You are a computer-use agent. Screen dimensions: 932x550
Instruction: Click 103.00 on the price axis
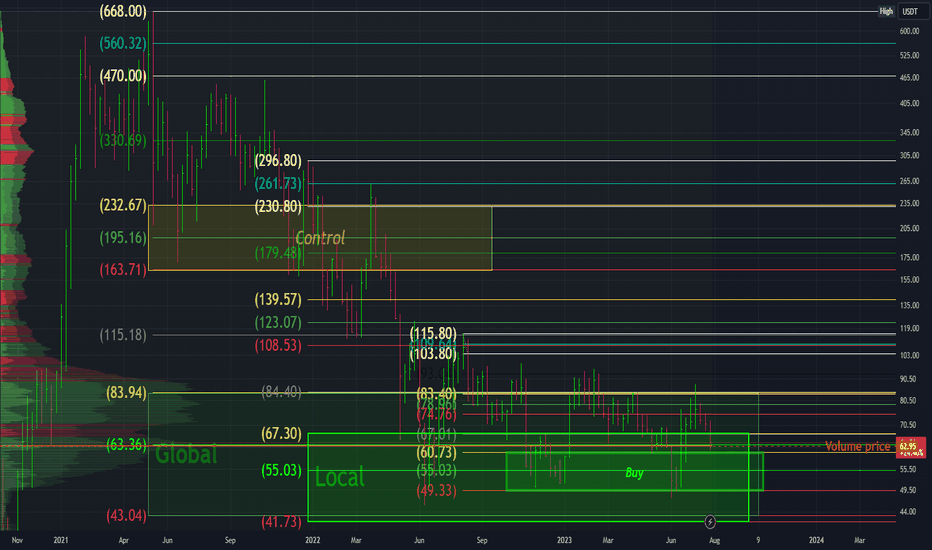click(x=909, y=356)
